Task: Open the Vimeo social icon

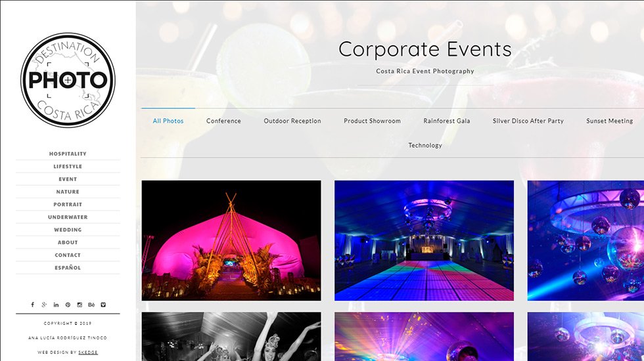Action: click(103, 305)
